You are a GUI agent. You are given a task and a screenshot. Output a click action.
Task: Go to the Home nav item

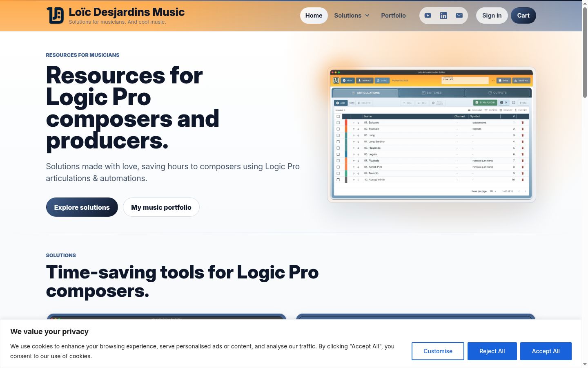point(314,16)
